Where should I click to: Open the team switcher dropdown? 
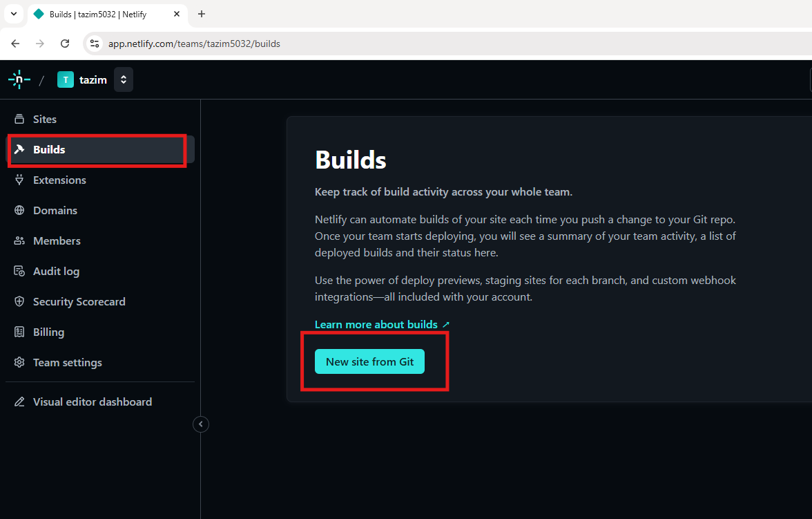click(x=124, y=79)
